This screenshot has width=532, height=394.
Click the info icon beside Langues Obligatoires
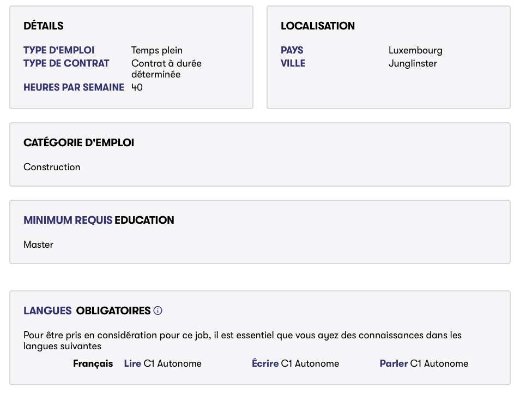pyautogui.click(x=158, y=311)
